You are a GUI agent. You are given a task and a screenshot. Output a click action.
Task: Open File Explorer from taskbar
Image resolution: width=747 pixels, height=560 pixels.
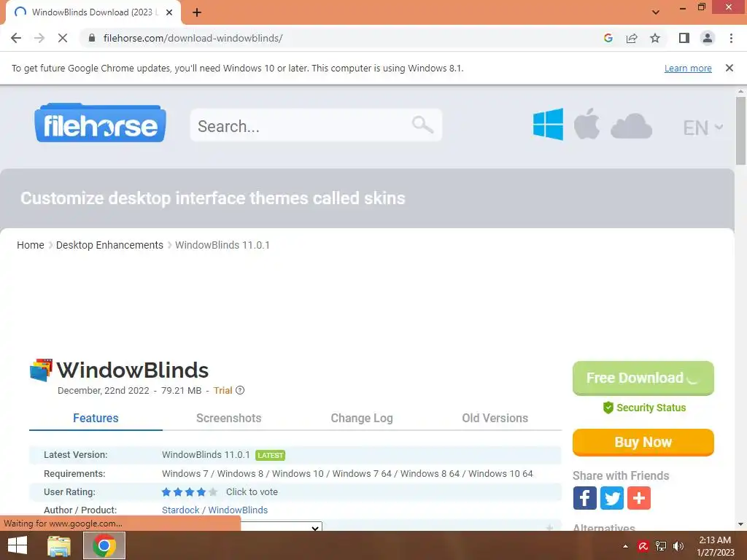coord(59,545)
